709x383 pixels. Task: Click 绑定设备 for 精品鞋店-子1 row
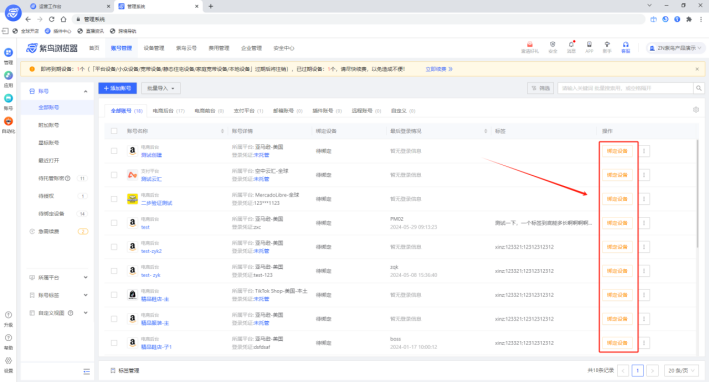pyautogui.click(x=617, y=343)
